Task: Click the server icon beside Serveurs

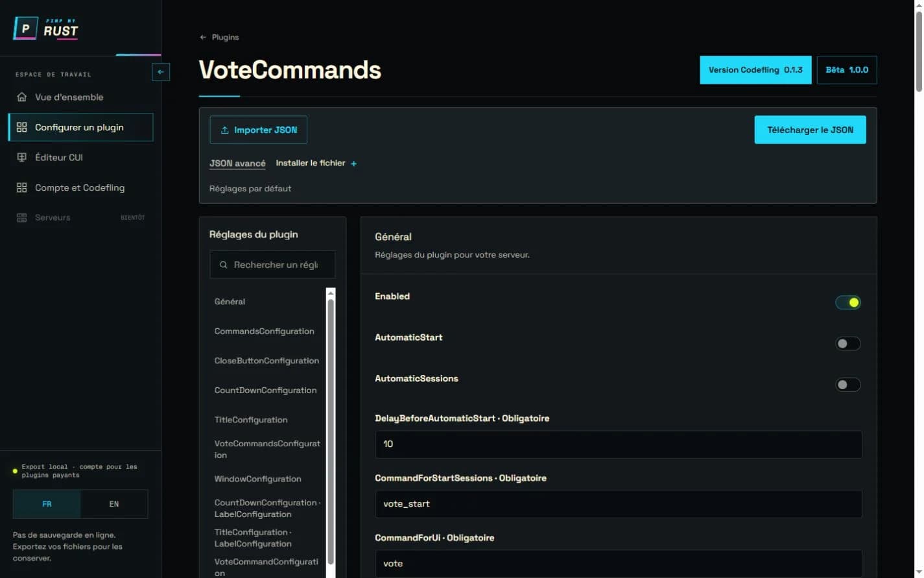Action: click(x=22, y=218)
